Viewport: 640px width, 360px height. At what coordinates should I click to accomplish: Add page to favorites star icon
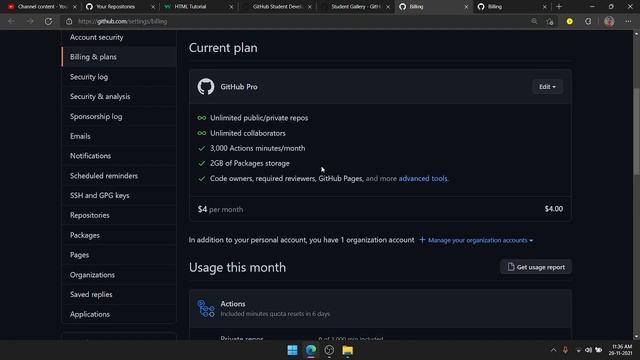pos(550,21)
